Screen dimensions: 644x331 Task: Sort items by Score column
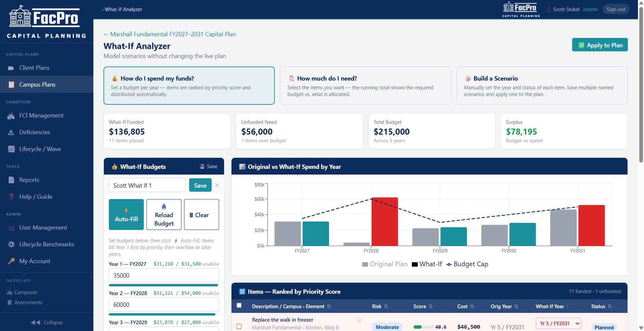point(423,306)
